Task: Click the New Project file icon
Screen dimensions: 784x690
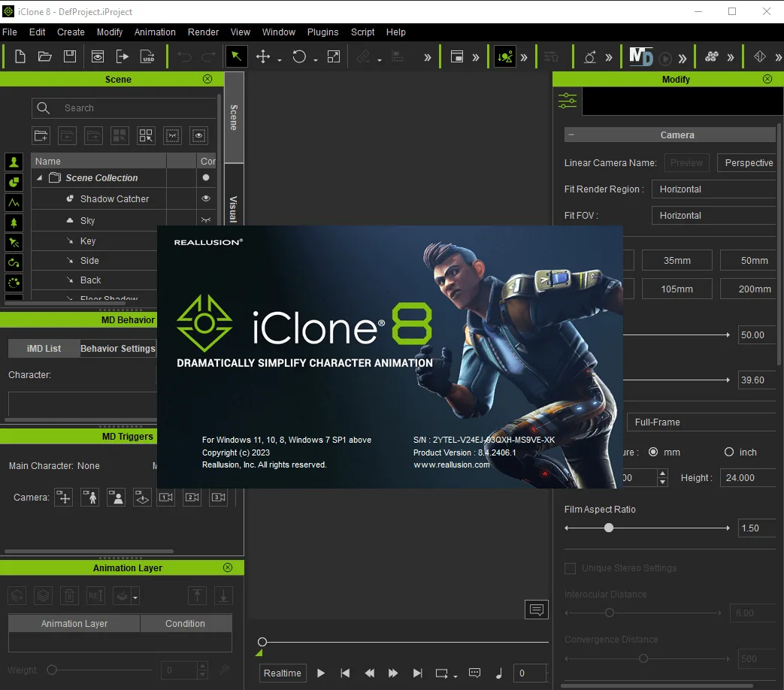Action: click(x=20, y=56)
